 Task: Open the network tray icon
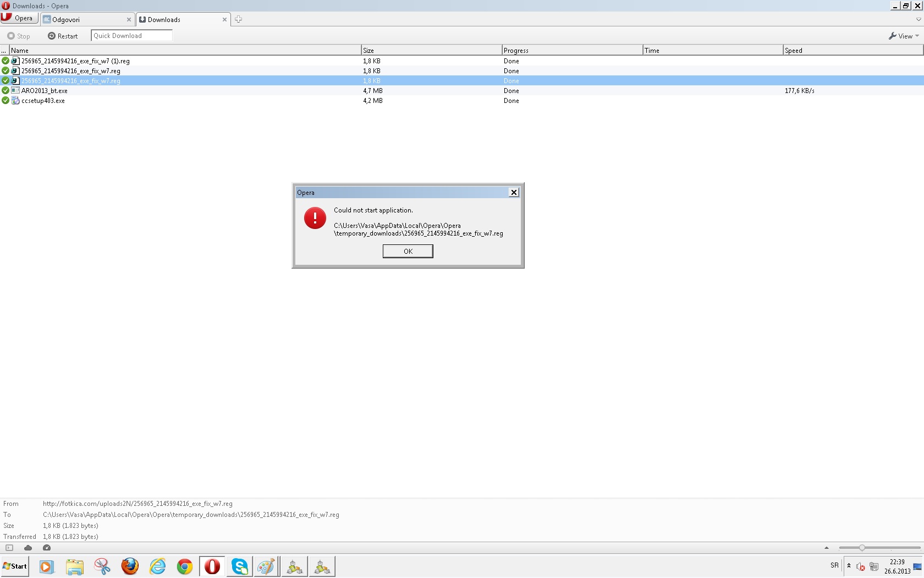[x=874, y=567]
